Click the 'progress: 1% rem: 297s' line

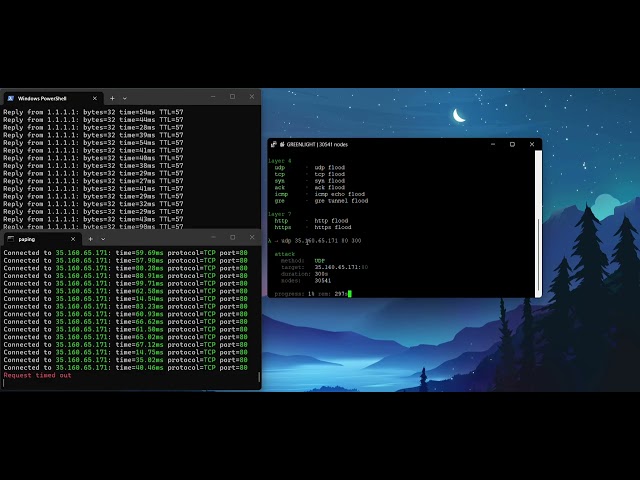[x=313, y=294]
